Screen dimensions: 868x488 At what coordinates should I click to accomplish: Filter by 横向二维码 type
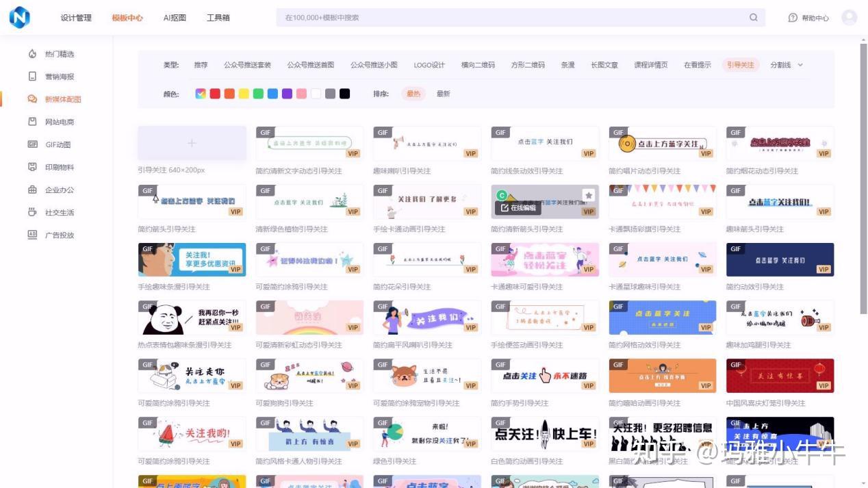pyautogui.click(x=478, y=65)
